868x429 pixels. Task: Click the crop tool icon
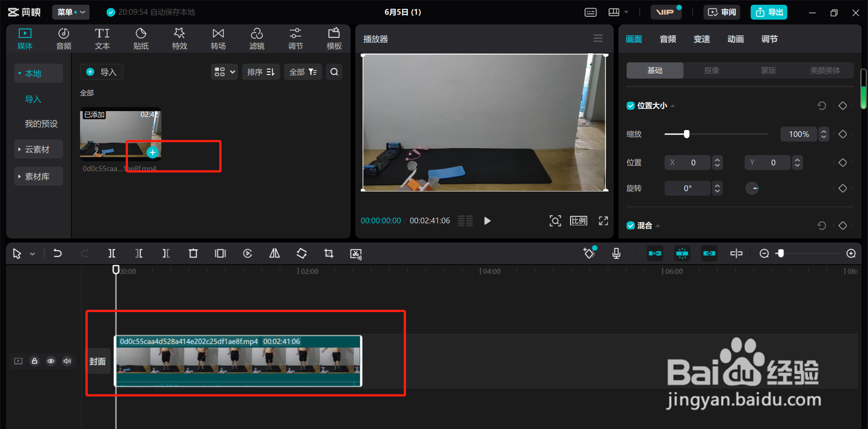click(x=329, y=253)
